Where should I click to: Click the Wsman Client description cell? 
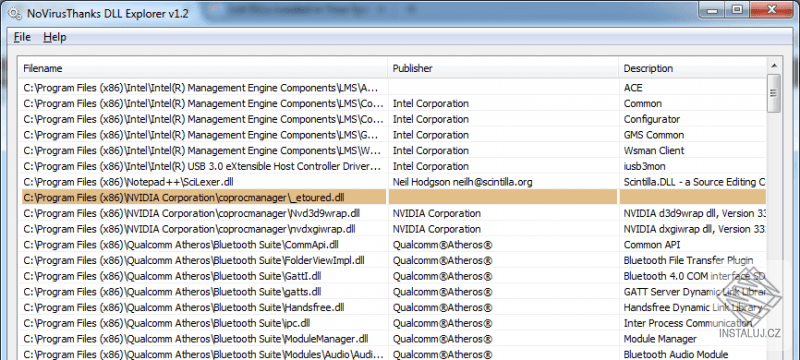(x=654, y=150)
